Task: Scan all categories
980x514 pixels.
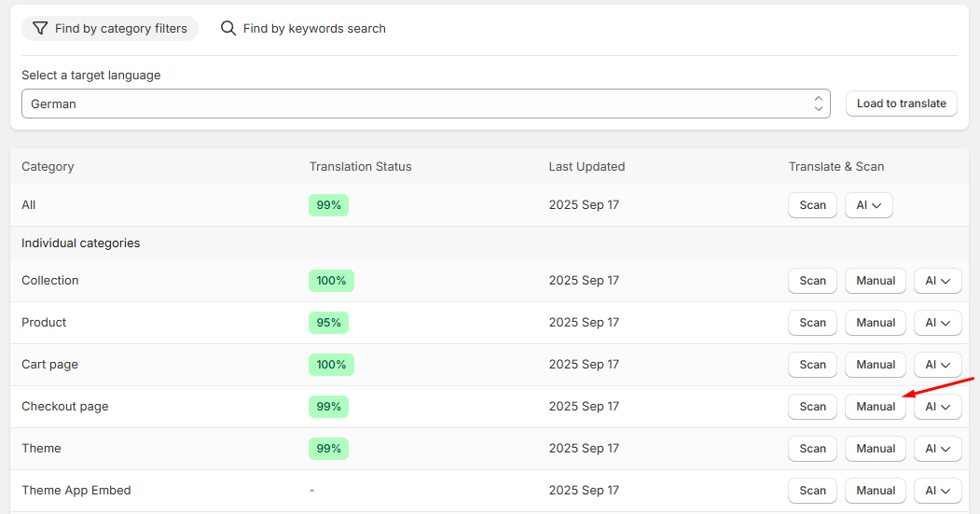Action: click(812, 205)
